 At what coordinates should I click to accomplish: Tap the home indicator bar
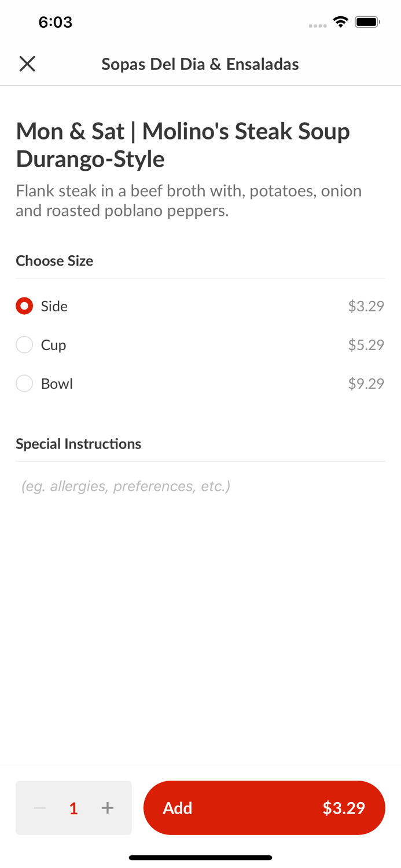coord(200,858)
